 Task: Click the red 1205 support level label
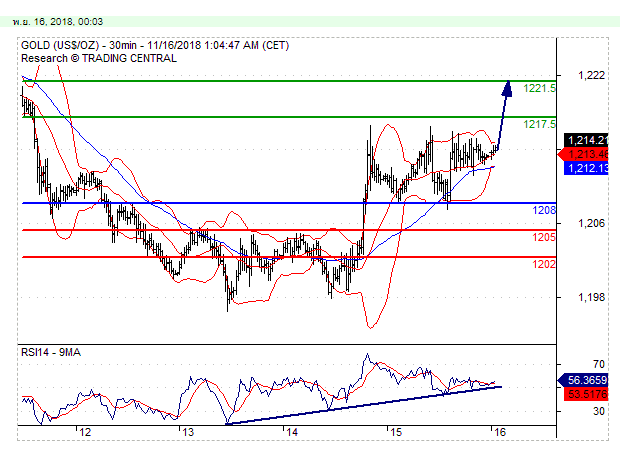click(x=544, y=237)
